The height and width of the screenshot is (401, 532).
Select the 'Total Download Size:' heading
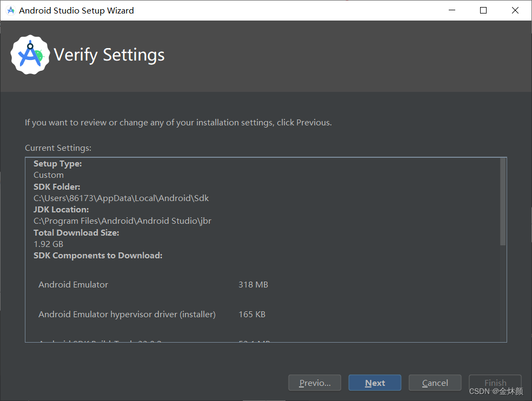[x=76, y=233]
